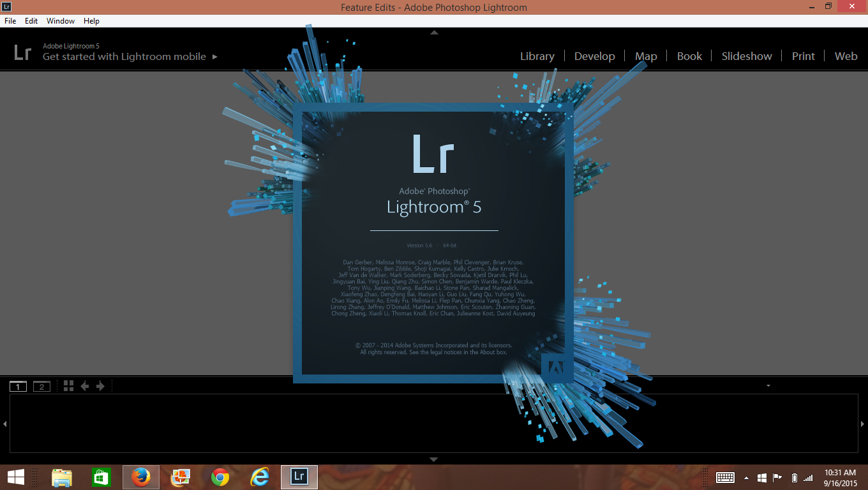This screenshot has height=490, width=868.
Task: Switch to the Library module
Action: 537,56
